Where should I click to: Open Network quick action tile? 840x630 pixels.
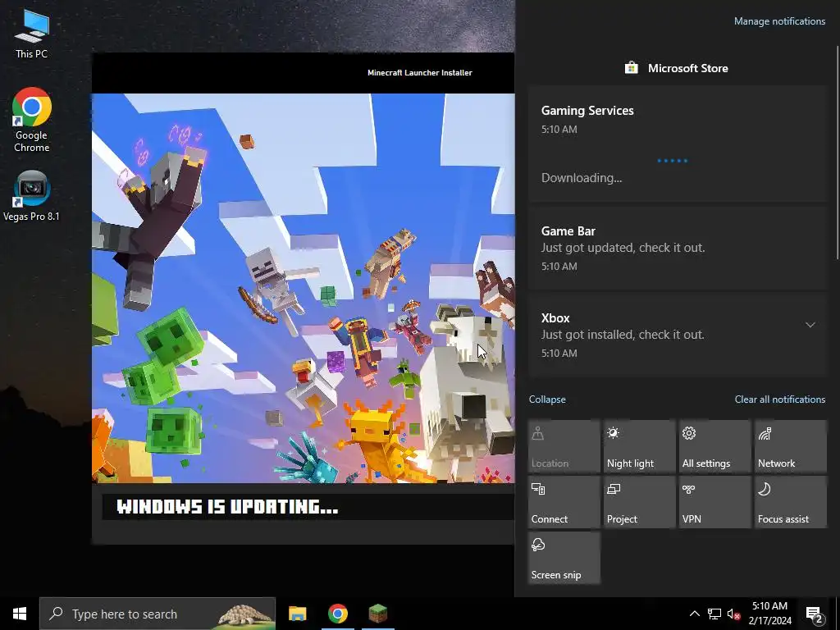791,446
